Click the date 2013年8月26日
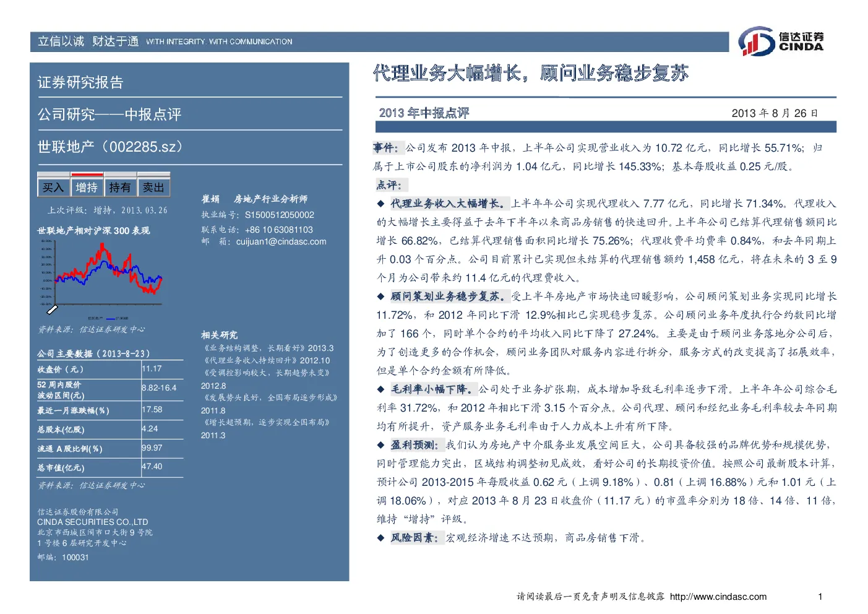 tap(775, 113)
